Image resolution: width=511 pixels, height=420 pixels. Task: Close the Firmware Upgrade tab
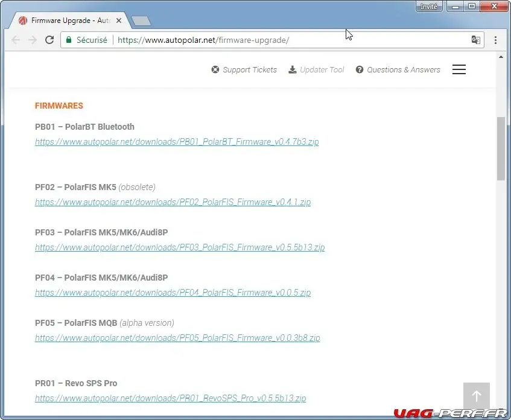click(119, 21)
